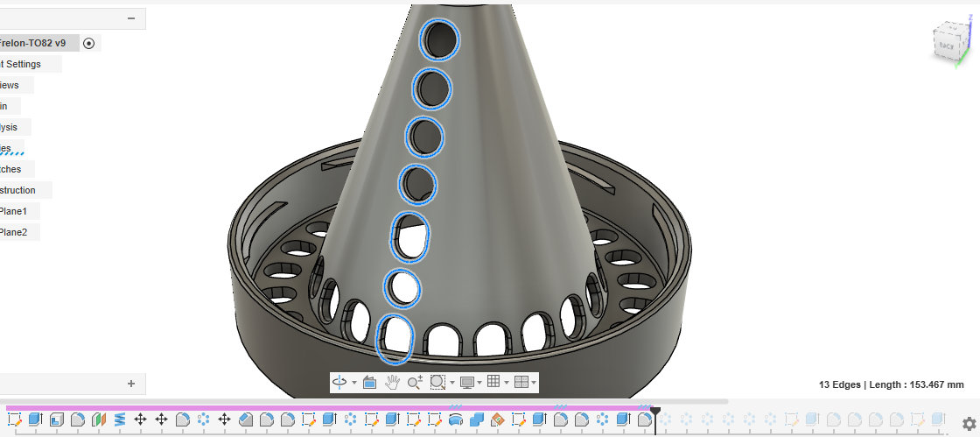This screenshot has height=437, width=980.
Task: Select the Look At tool
Action: (x=369, y=383)
